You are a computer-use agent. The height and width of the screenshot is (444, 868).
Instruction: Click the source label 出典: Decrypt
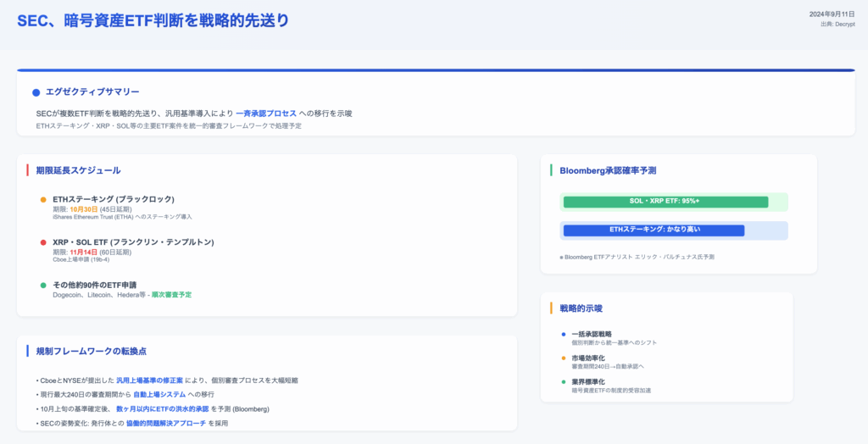point(837,25)
